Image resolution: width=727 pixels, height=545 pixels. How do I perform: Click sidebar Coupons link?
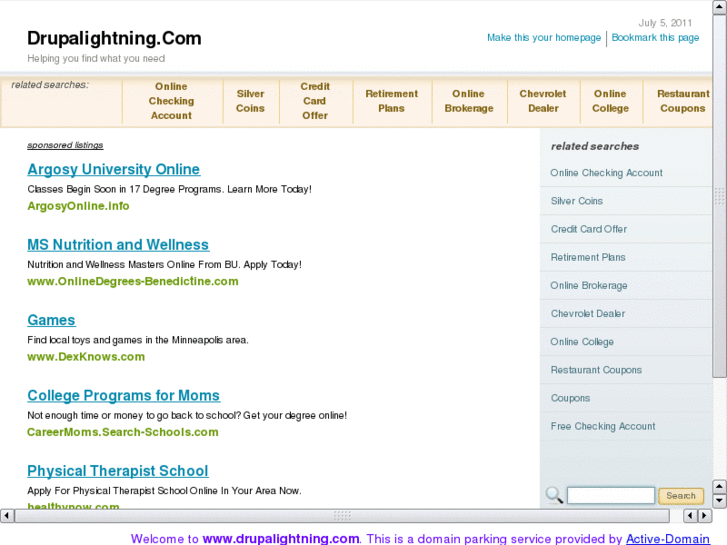[x=570, y=398]
